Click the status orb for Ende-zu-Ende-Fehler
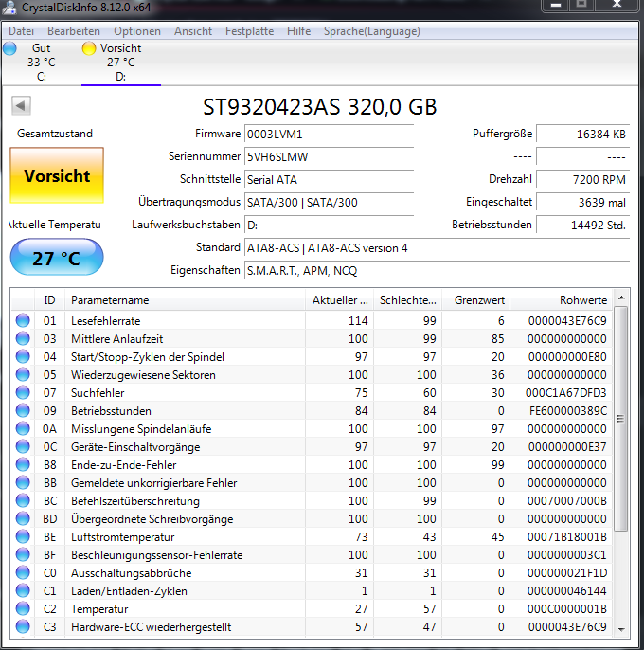The image size is (644, 650). [x=23, y=464]
